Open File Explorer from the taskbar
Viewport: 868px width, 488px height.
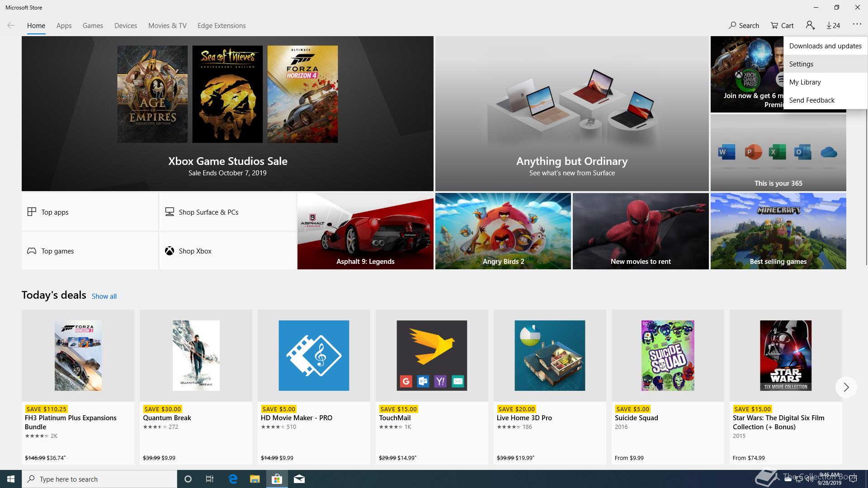255,479
